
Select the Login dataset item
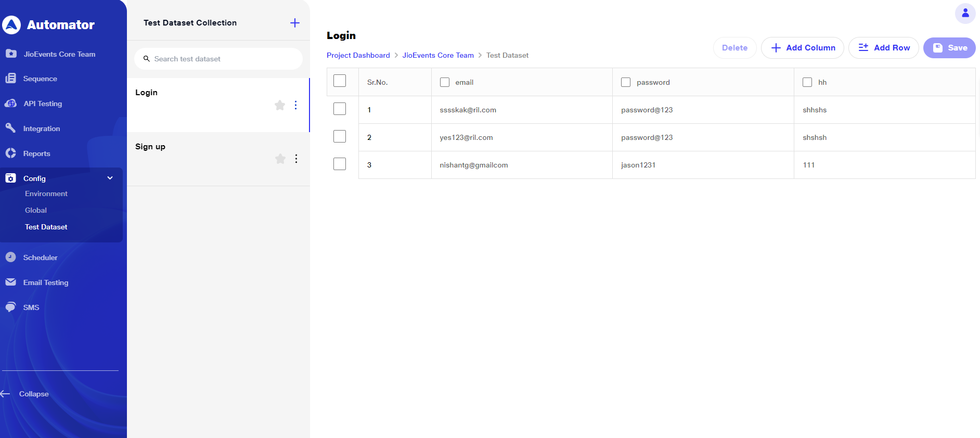click(x=218, y=105)
